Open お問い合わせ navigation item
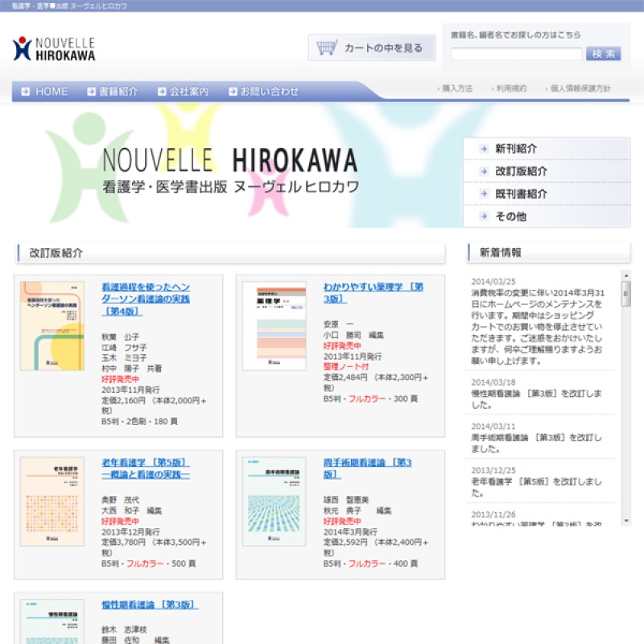This screenshot has width=644, height=644. 264,91
